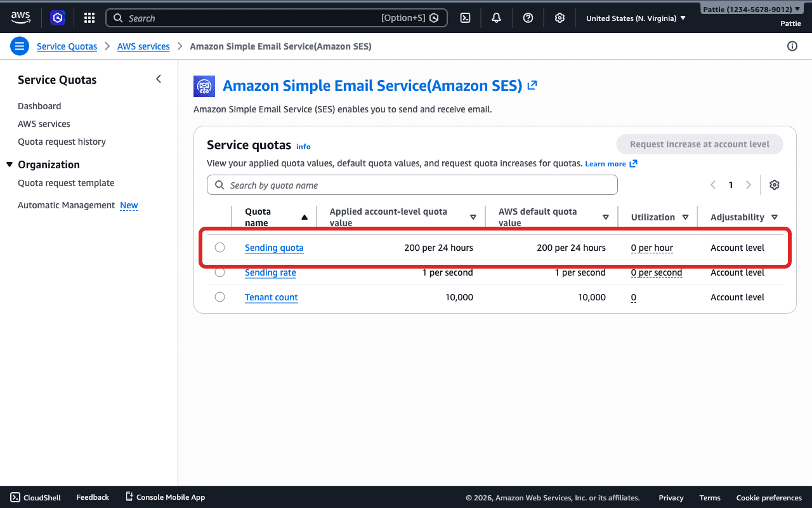This screenshot has width=812, height=508.
Task: Open the notifications bell
Action: 497,18
